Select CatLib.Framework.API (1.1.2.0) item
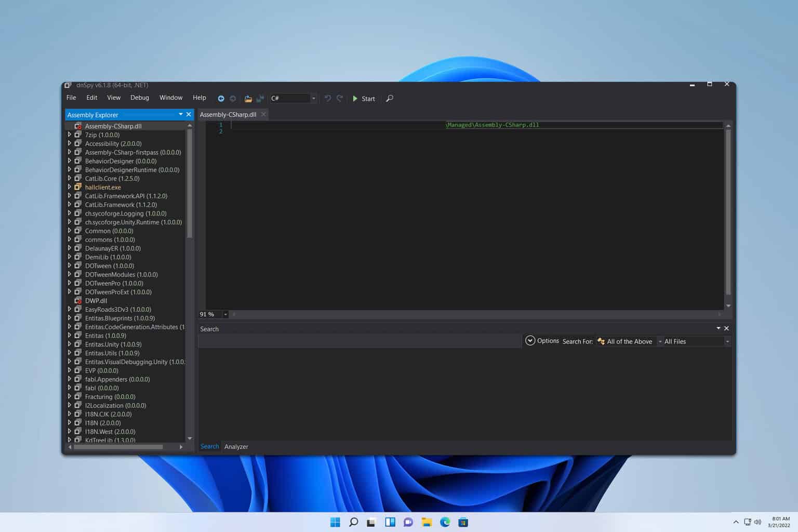Screen dimensions: 798x532 click(126, 196)
